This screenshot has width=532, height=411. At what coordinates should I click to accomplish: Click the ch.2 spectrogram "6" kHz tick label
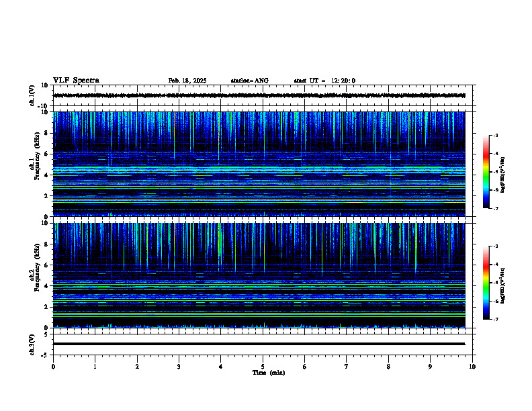46,265
